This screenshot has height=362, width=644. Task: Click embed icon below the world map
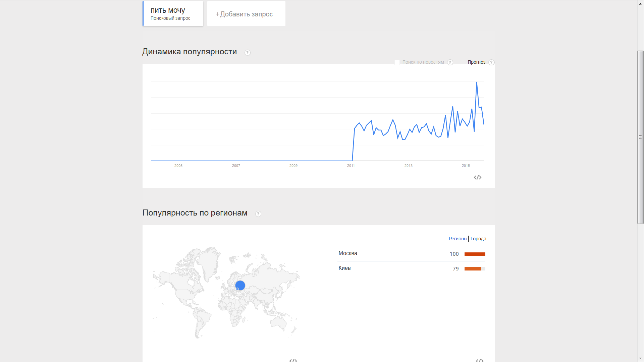293,360
